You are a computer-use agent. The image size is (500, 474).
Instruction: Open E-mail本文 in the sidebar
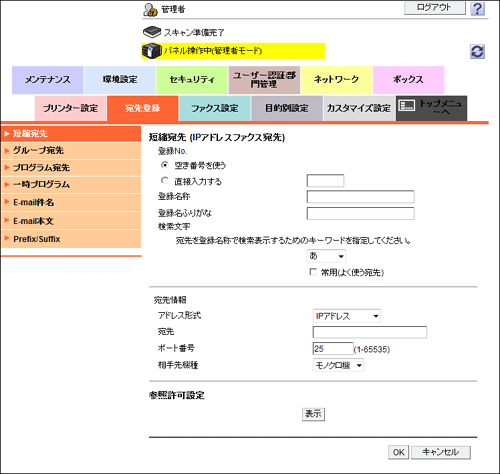pos(71,221)
